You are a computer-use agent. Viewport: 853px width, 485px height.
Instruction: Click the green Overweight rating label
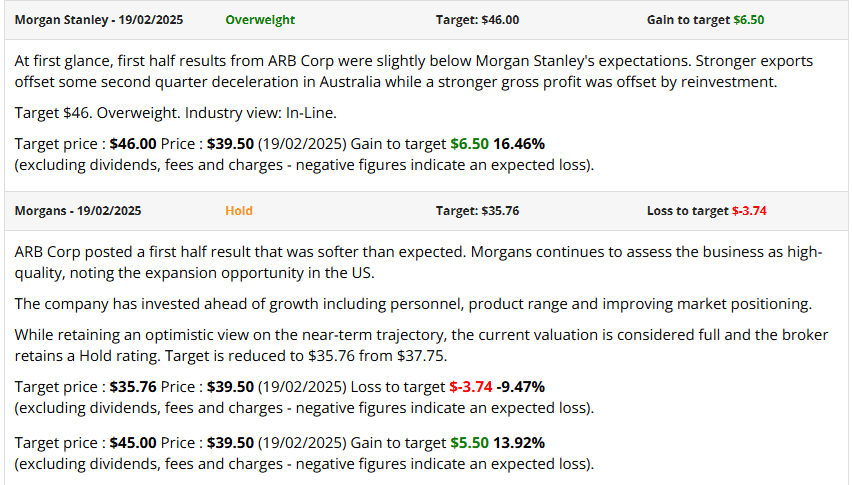pyautogui.click(x=260, y=19)
